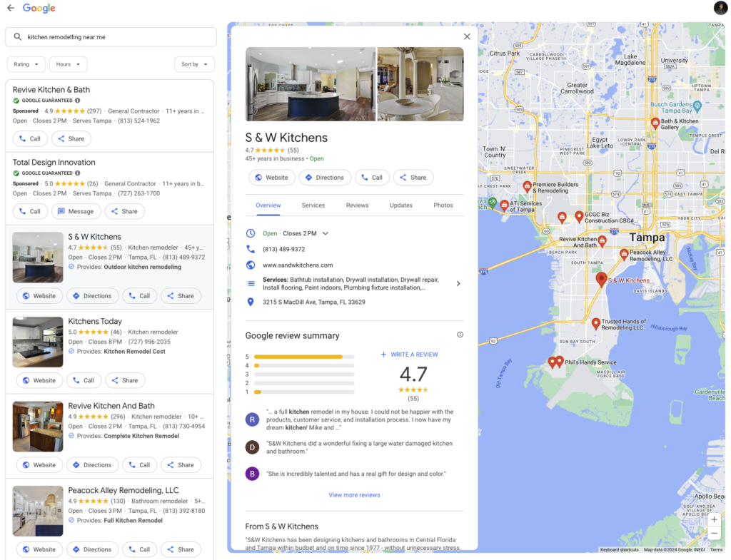
Task: Open map Keyboard shortcuts link
Action: [619, 550]
